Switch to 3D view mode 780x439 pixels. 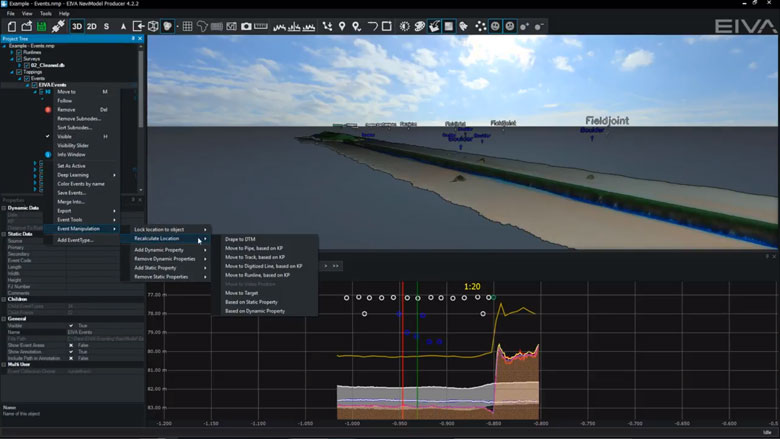pos(77,26)
